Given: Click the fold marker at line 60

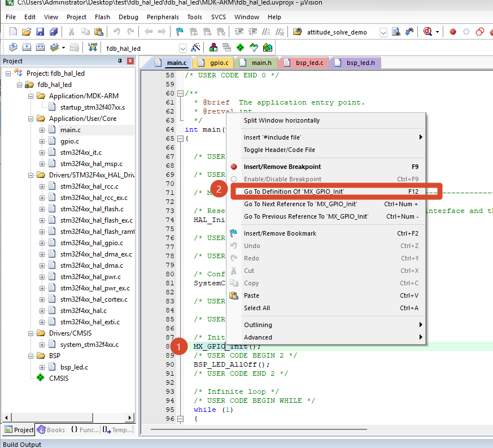Looking at the screenshot, I should pyautogui.click(x=180, y=93).
